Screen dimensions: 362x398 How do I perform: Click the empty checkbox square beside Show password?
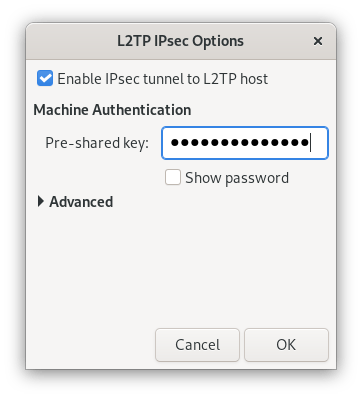click(x=173, y=177)
